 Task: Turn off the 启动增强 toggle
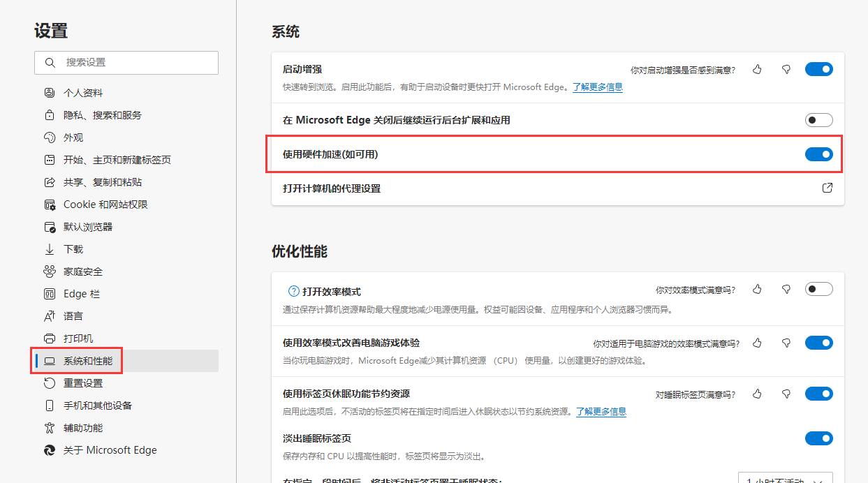coord(819,69)
